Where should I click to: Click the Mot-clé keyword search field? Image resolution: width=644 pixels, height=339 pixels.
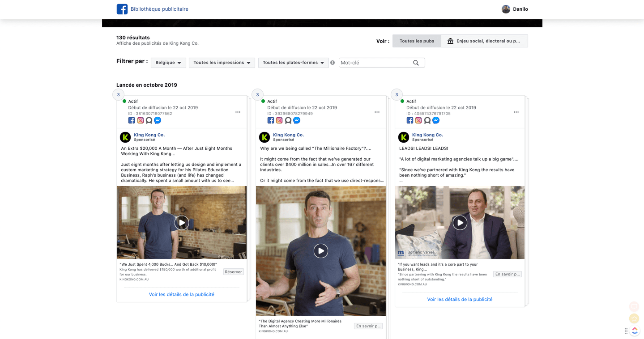tap(382, 63)
